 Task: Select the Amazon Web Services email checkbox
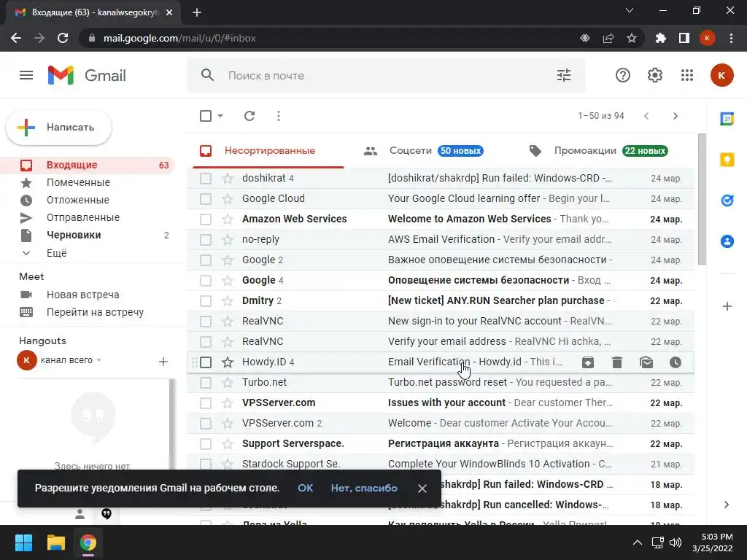pos(206,219)
